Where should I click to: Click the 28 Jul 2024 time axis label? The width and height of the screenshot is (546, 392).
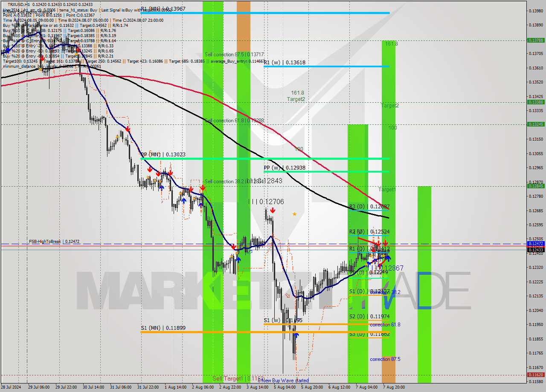[x=11, y=387]
